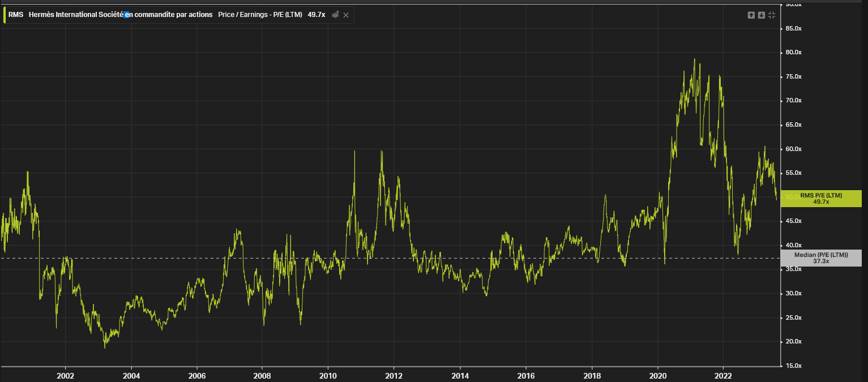The height and width of the screenshot is (382, 868).
Task: Click the 20.0x value on the price axis
Action: click(793, 341)
